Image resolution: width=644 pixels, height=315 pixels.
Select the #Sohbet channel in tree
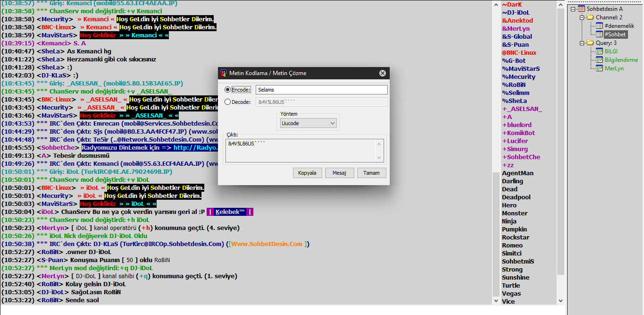(x=615, y=34)
